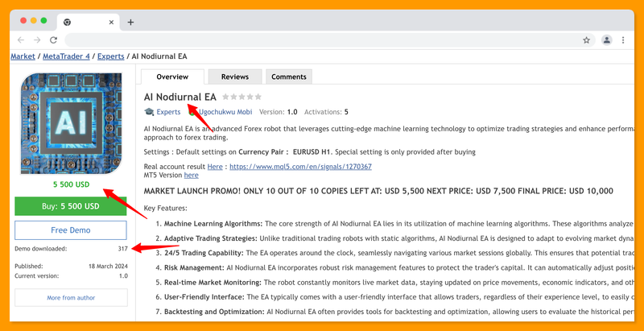The width and height of the screenshot is (644, 331).
Task: Open the MetaTrader 4 breadcrumb link
Action: point(66,56)
